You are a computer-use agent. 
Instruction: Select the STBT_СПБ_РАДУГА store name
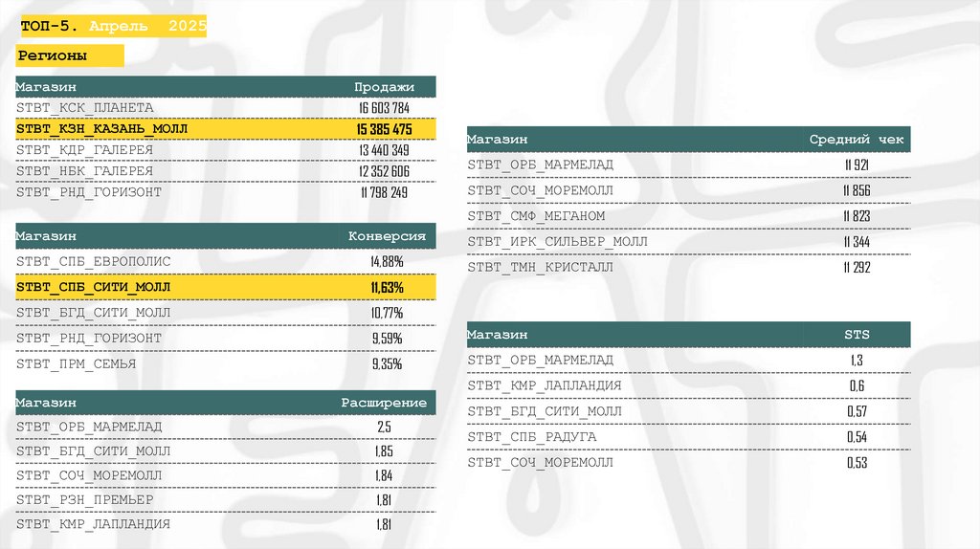coord(531,437)
